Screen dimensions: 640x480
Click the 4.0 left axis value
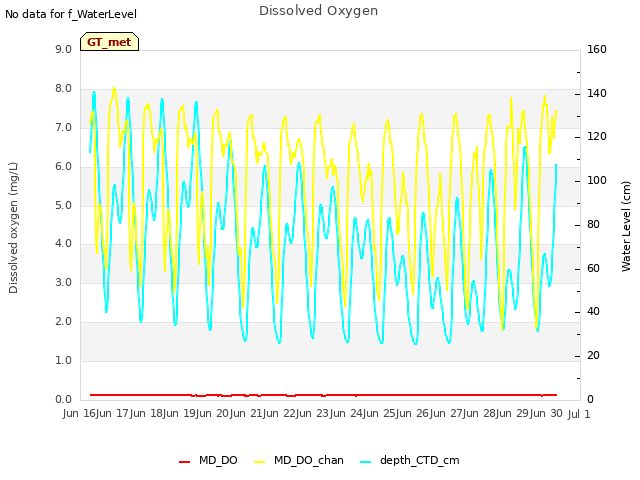[x=63, y=244]
